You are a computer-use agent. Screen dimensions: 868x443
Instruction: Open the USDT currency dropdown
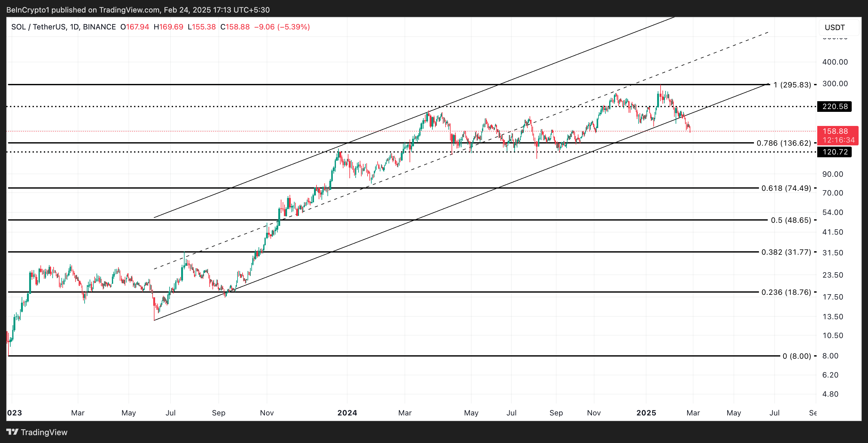point(839,27)
